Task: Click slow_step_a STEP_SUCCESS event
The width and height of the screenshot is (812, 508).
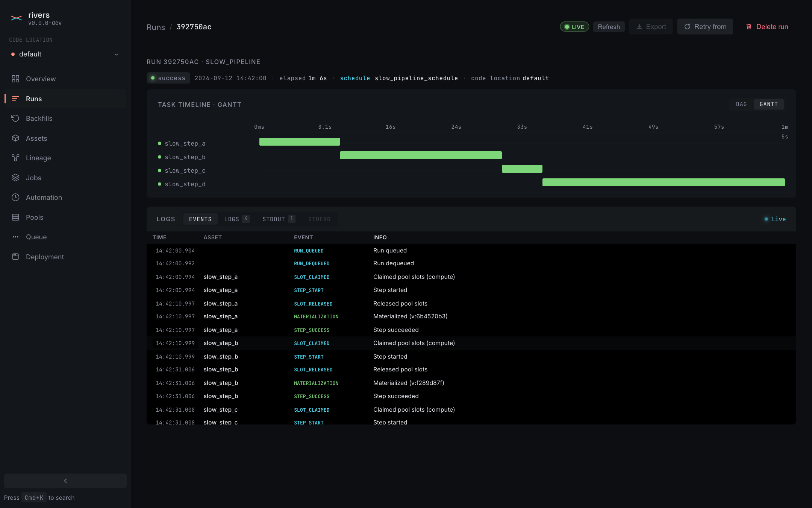Action: pos(312,330)
